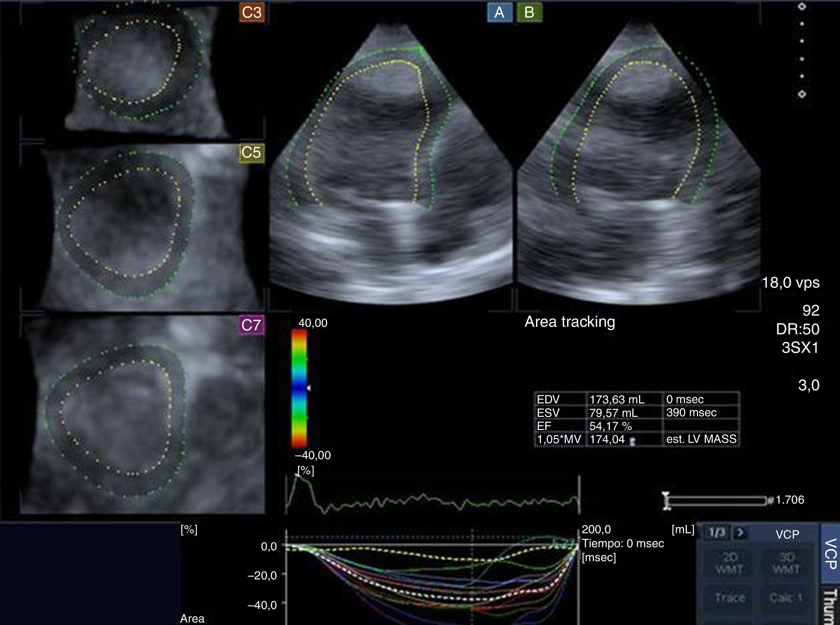Select the C3 short-axis view label

click(x=252, y=13)
